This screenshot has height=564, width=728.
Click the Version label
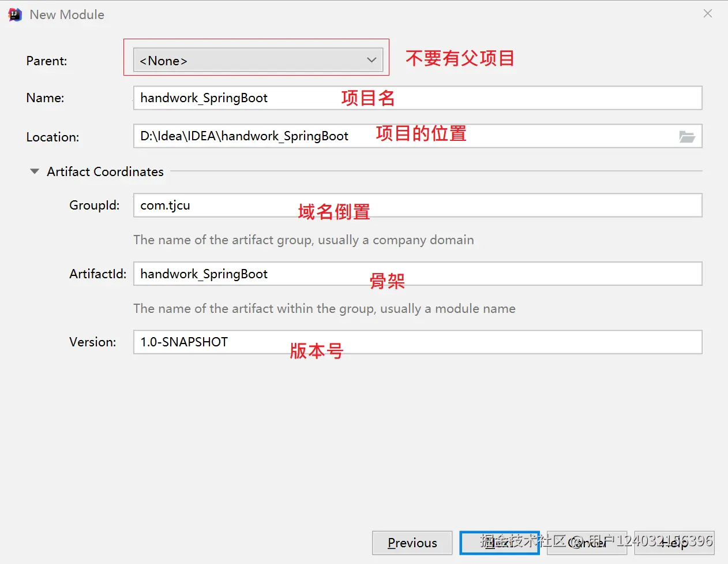(93, 342)
